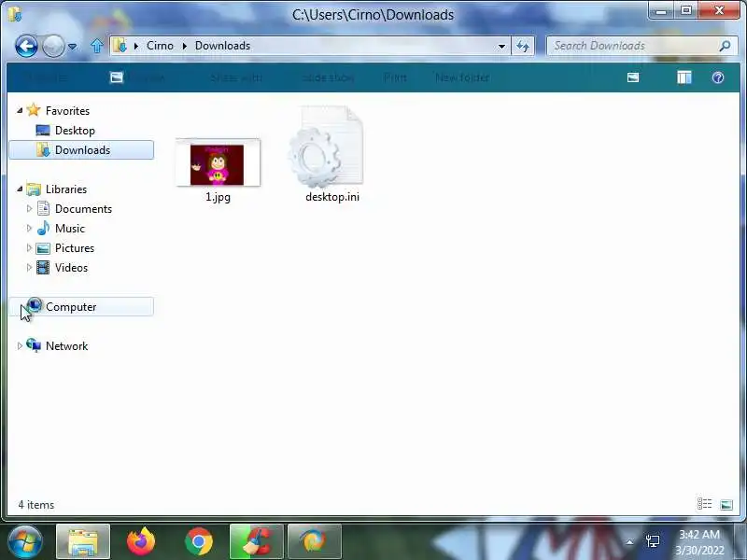Open the Documents library
Image resolution: width=747 pixels, height=560 pixels.
[83, 208]
